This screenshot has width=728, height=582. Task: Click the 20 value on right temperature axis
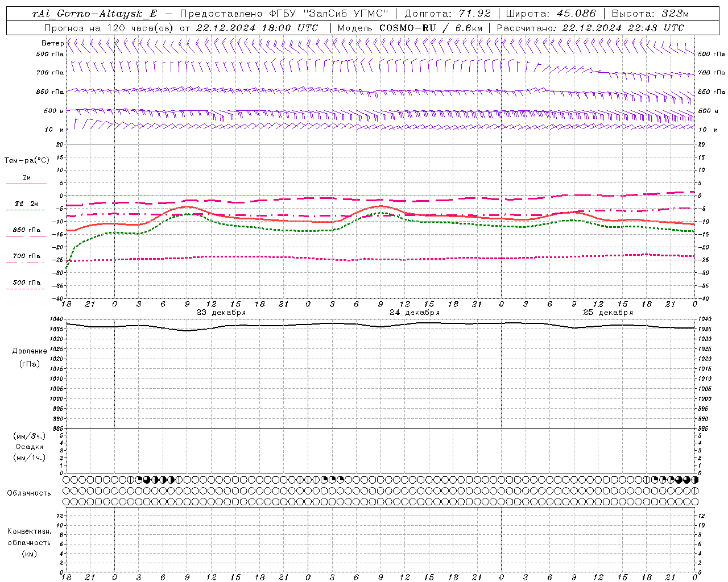(x=702, y=144)
